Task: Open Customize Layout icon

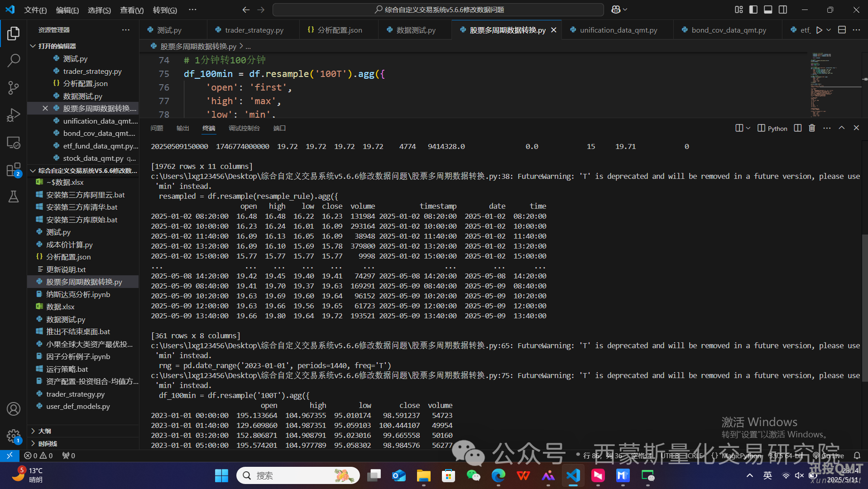Action: [x=739, y=10]
